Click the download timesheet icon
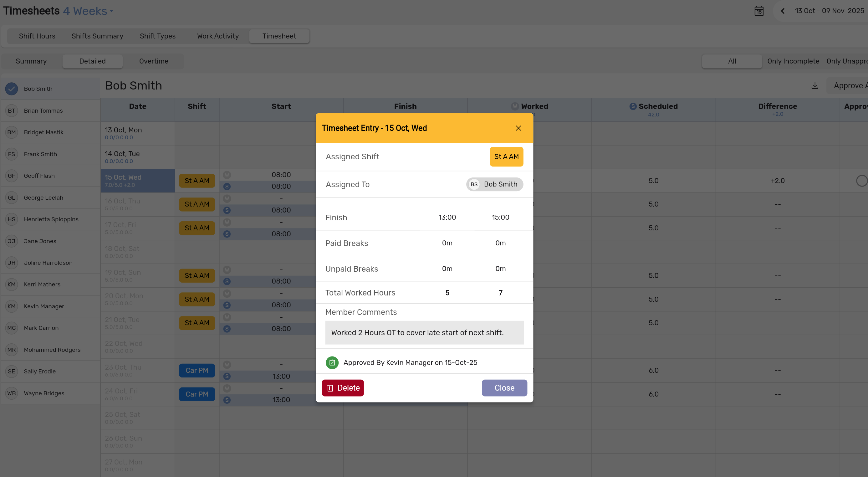The height and width of the screenshot is (477, 868). click(815, 86)
